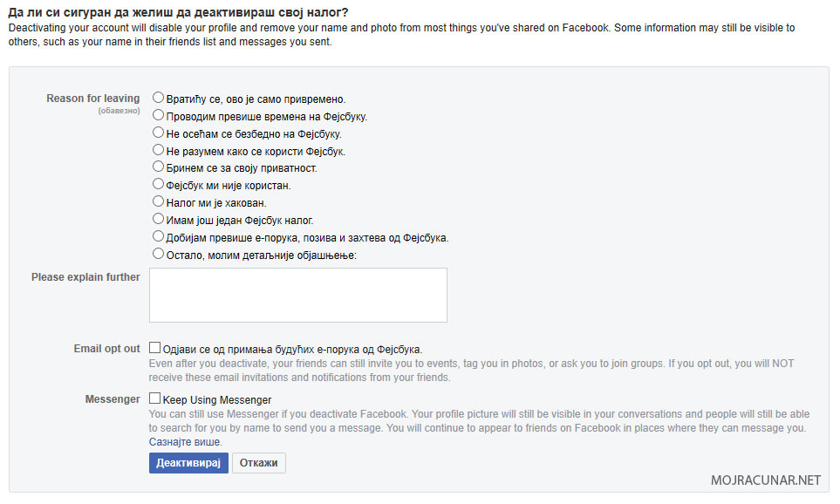Open the 'Сазнајте више' link
The width and height of the screenshot is (840, 504).
point(184,442)
